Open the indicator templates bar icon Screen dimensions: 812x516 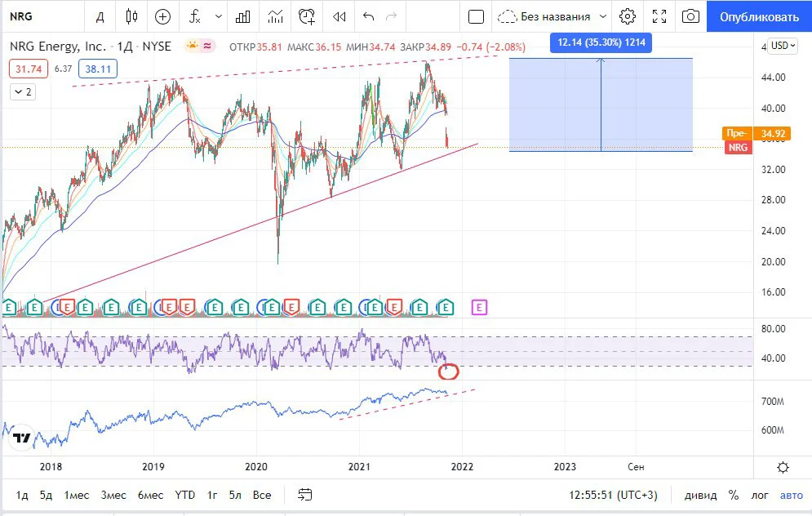[242, 16]
